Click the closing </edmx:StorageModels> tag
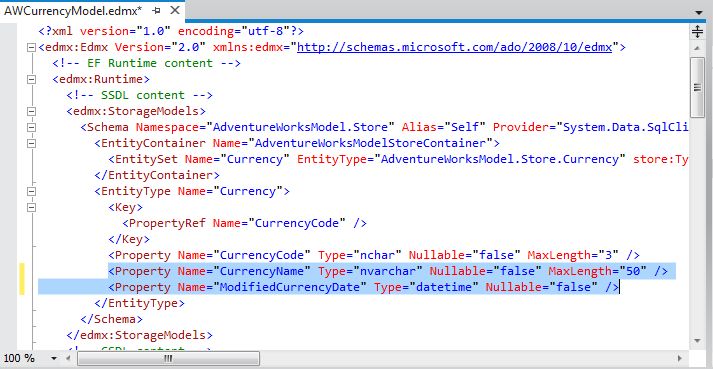This screenshot has width=713, height=369. (140, 335)
